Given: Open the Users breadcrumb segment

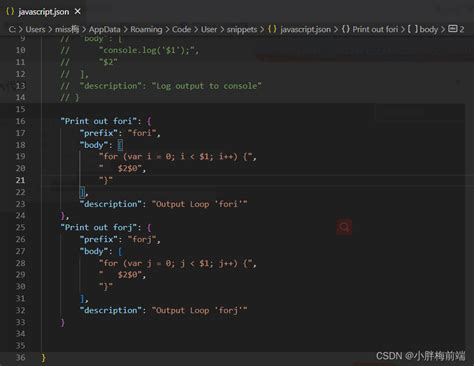Looking at the screenshot, I should pyautogui.click(x=35, y=29).
